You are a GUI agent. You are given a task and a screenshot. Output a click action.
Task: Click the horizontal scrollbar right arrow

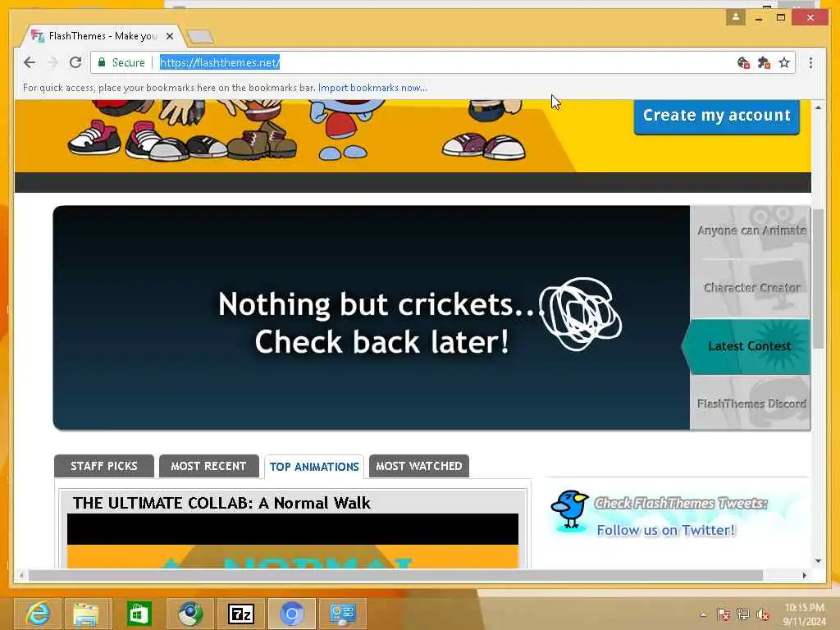pos(804,575)
